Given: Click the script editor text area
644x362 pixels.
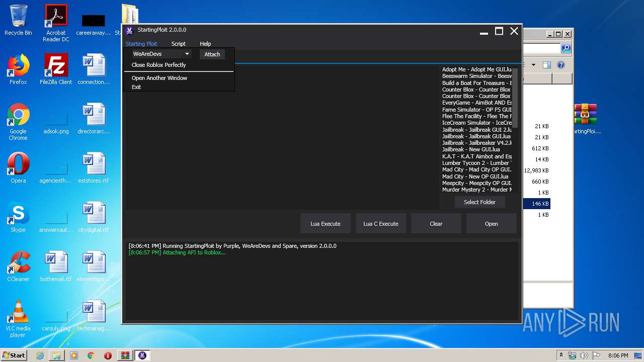Looking at the screenshot, I should tap(282, 137).
